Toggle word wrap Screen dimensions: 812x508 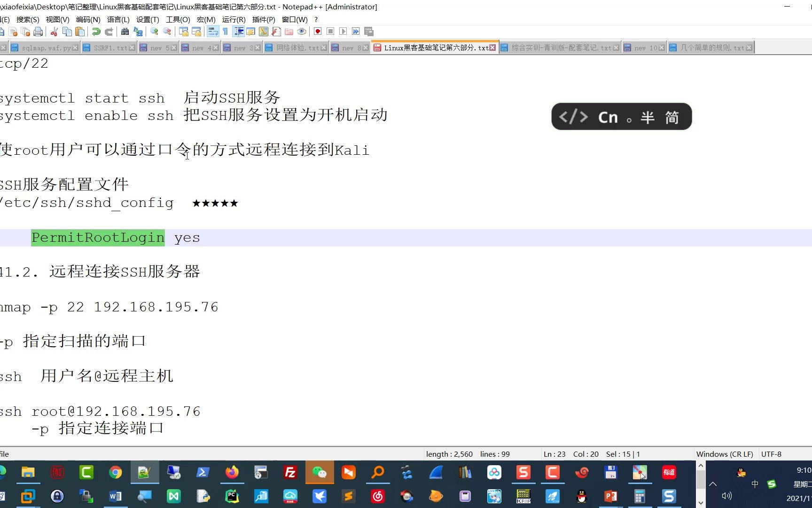[x=213, y=32]
